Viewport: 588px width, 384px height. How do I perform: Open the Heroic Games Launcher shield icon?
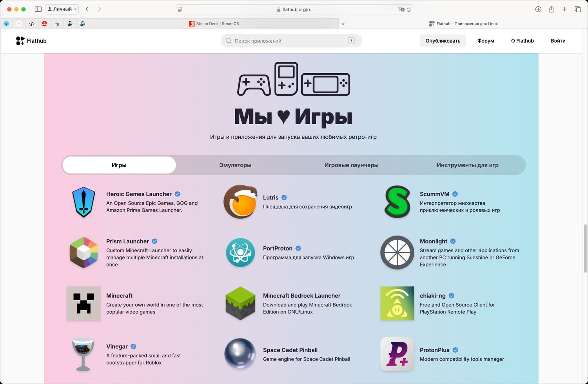click(83, 202)
